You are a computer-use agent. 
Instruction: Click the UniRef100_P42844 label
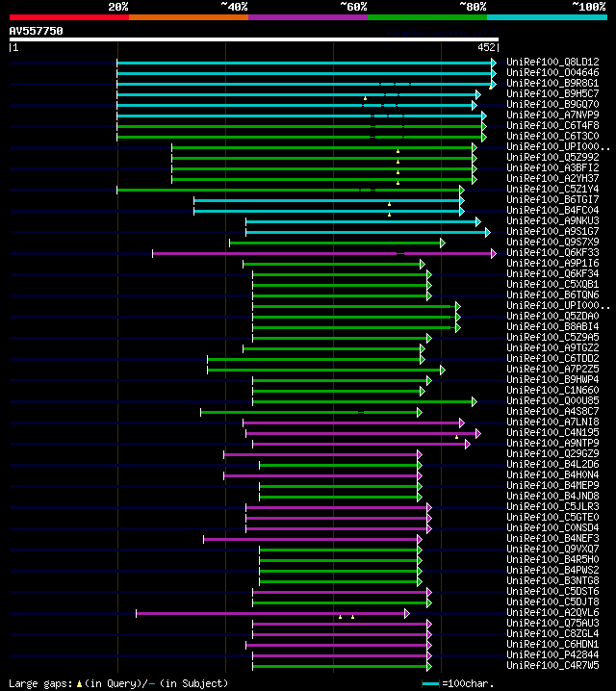552,654
